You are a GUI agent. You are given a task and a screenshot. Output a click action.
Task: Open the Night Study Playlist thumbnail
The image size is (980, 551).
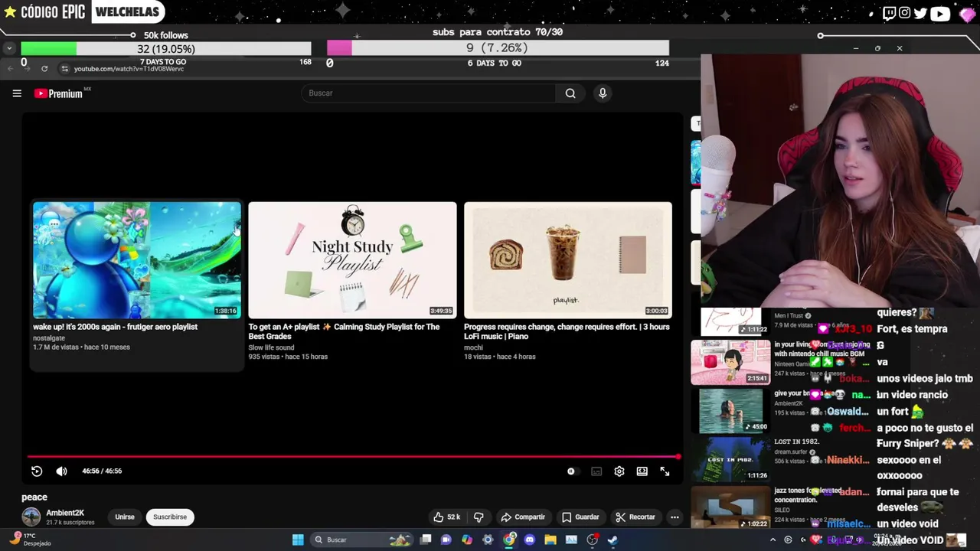(x=352, y=260)
